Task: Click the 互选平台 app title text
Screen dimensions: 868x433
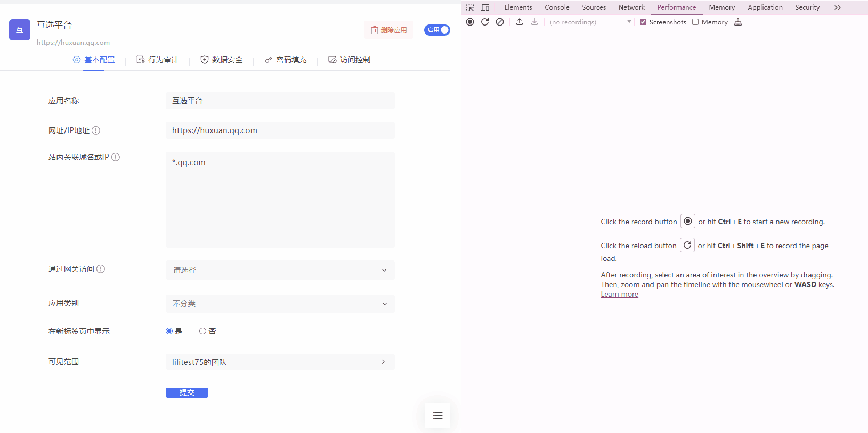Action: pos(54,25)
